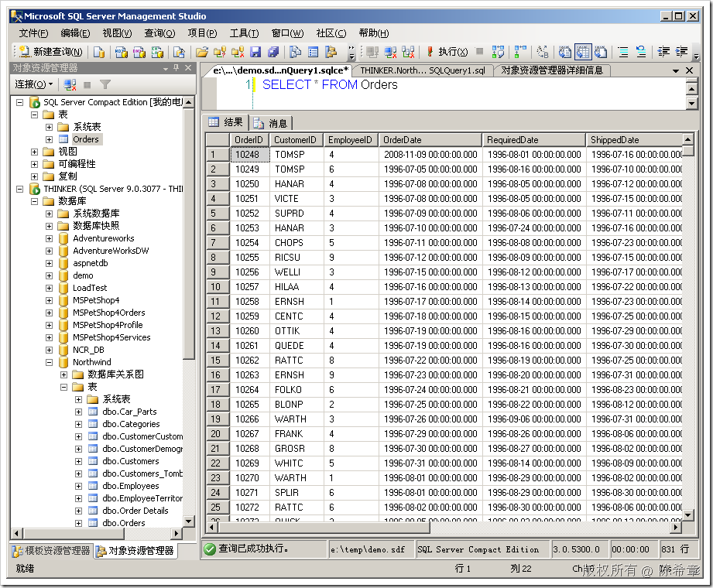This screenshot has width=713, height=588.
Task: Open Object Explorer window position dropdown arrow
Action: [166, 69]
